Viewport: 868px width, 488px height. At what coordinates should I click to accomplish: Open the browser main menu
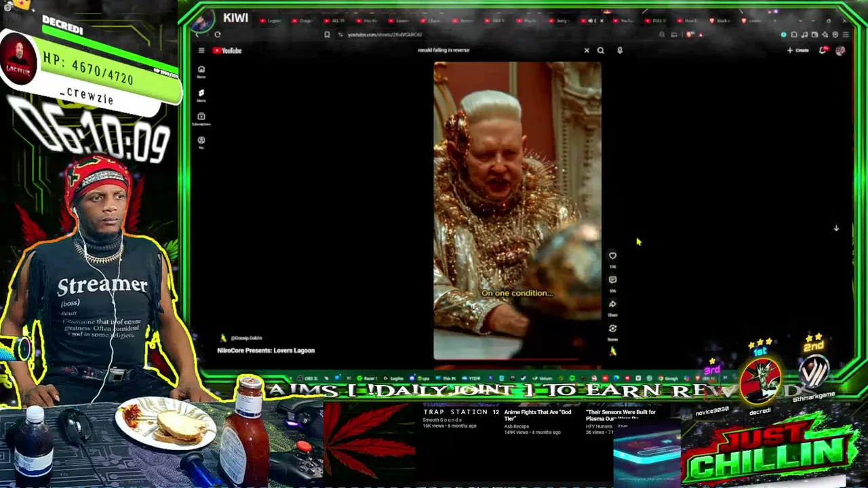[x=846, y=35]
